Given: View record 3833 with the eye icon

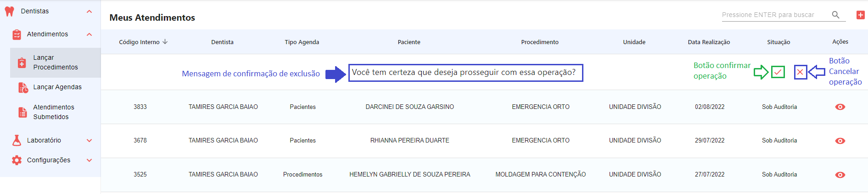Looking at the screenshot, I should coord(840,107).
